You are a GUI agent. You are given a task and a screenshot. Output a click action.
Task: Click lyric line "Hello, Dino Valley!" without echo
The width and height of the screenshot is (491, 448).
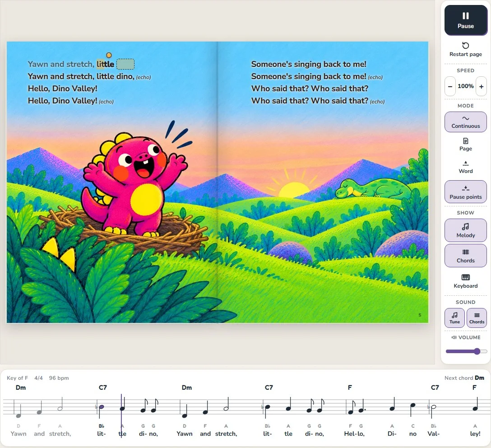point(63,89)
